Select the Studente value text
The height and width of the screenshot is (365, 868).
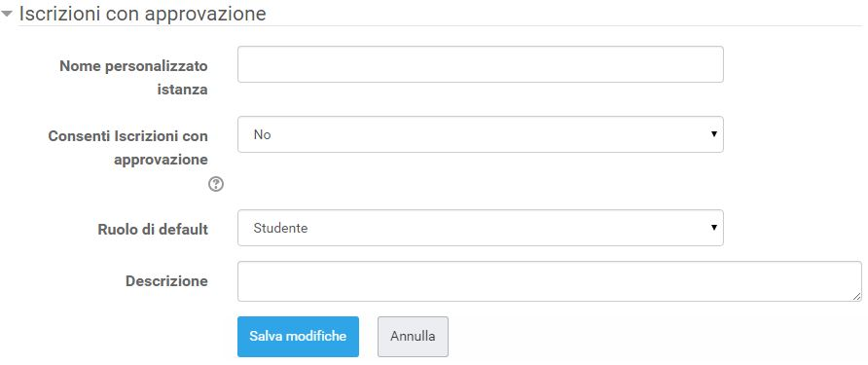280,228
